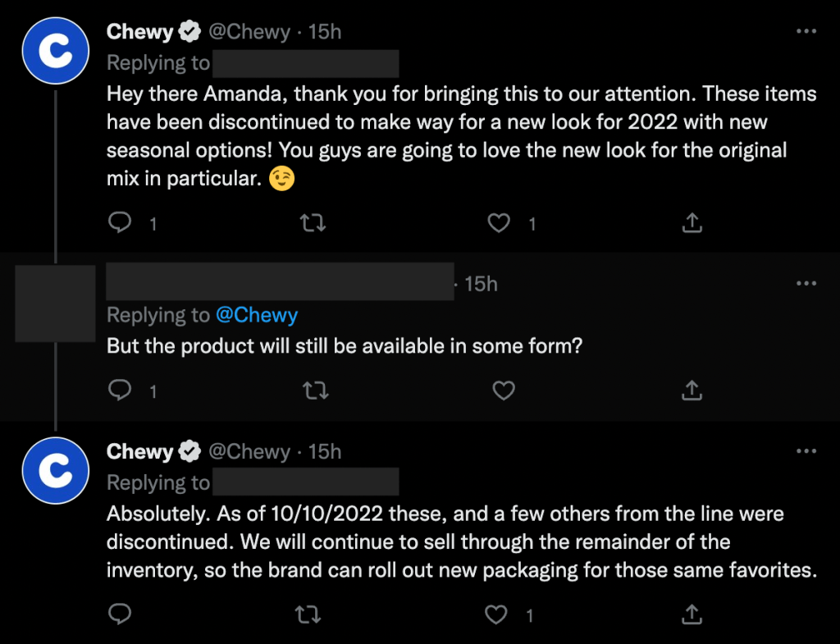Share the 'Absolutely' Chewy tweet
The image size is (840, 644).
[x=692, y=613]
